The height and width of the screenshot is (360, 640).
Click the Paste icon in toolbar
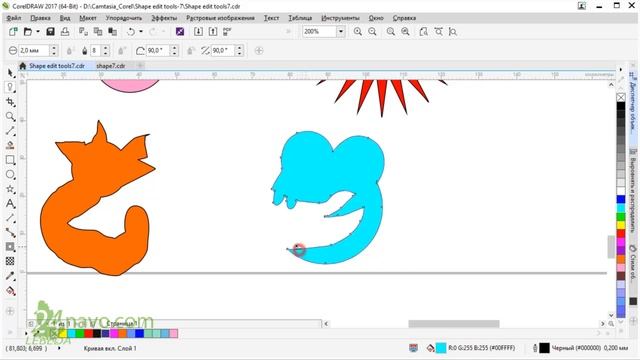[x=113, y=31]
